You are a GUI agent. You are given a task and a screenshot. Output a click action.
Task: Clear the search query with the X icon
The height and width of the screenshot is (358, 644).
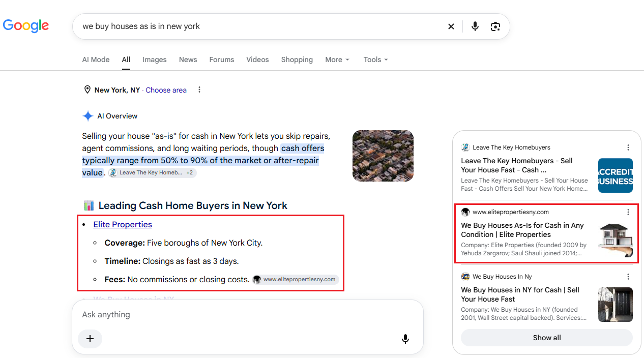(x=451, y=26)
